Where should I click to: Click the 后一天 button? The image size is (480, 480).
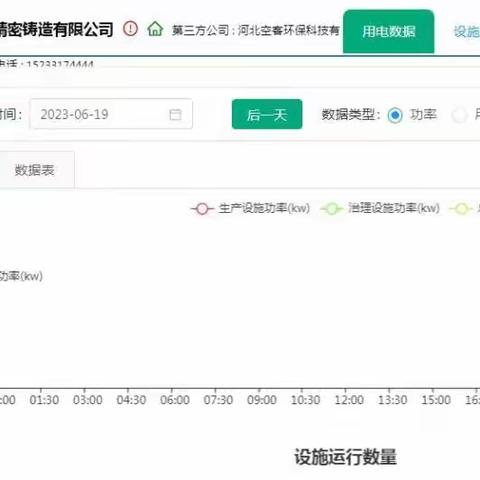coord(267,114)
